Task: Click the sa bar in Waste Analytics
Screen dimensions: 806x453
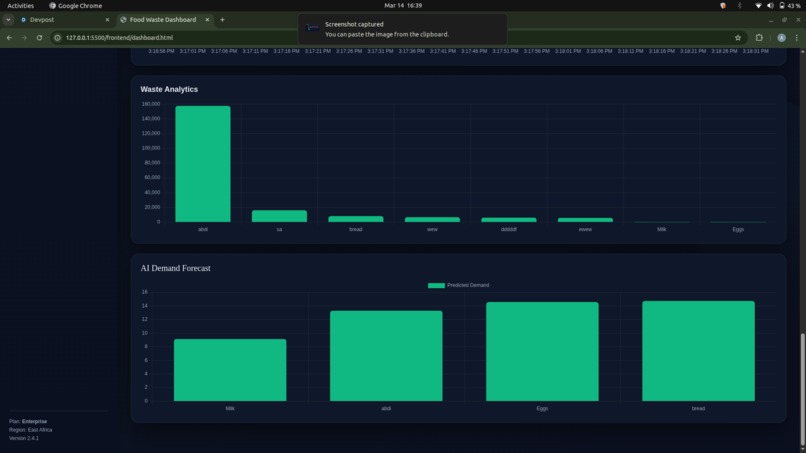Action: coord(279,216)
